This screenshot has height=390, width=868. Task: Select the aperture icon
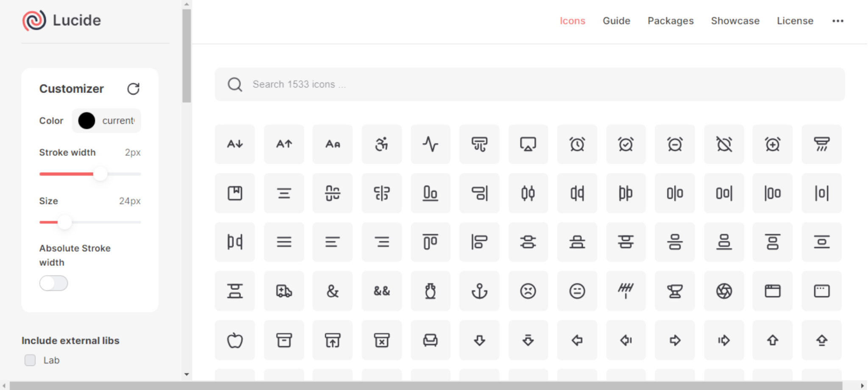point(723,291)
